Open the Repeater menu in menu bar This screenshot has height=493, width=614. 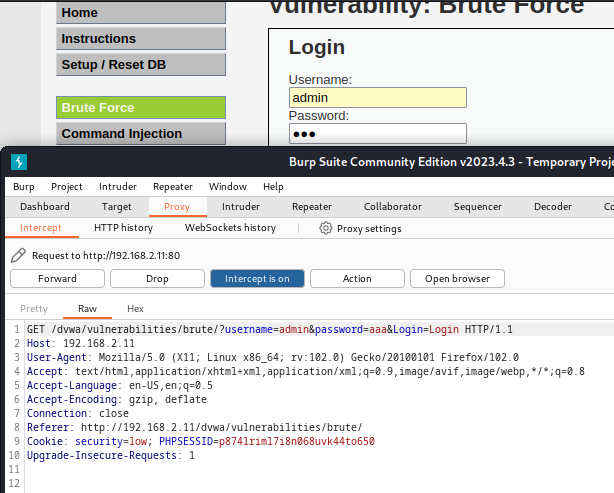coord(173,186)
